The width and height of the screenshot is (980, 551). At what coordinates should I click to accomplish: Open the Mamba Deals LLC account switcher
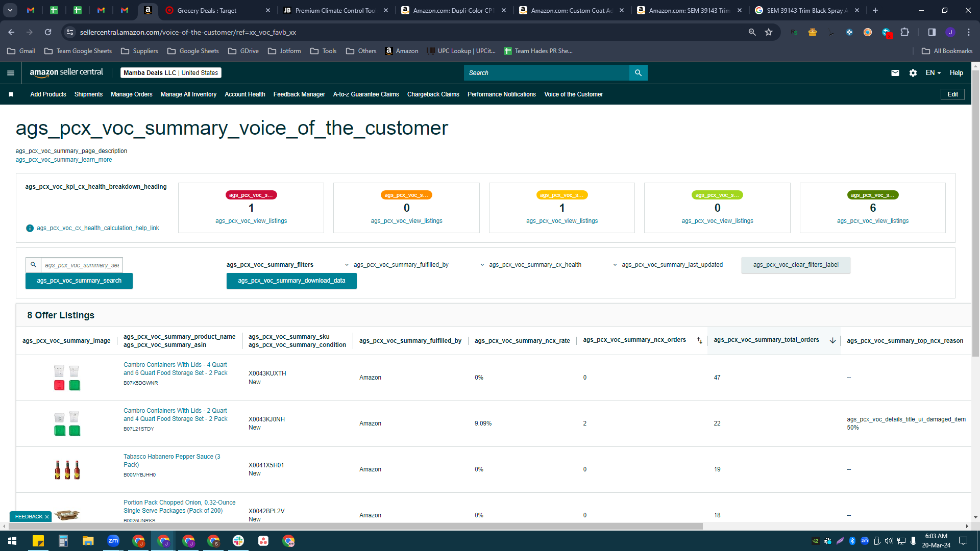coord(171,73)
